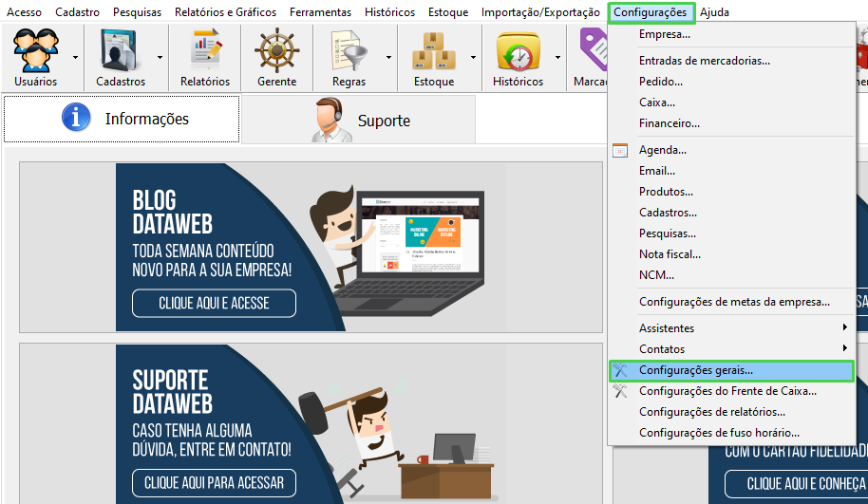The width and height of the screenshot is (868, 504).
Task: Open the Relatórios toolbar icon
Action: pyautogui.click(x=205, y=51)
